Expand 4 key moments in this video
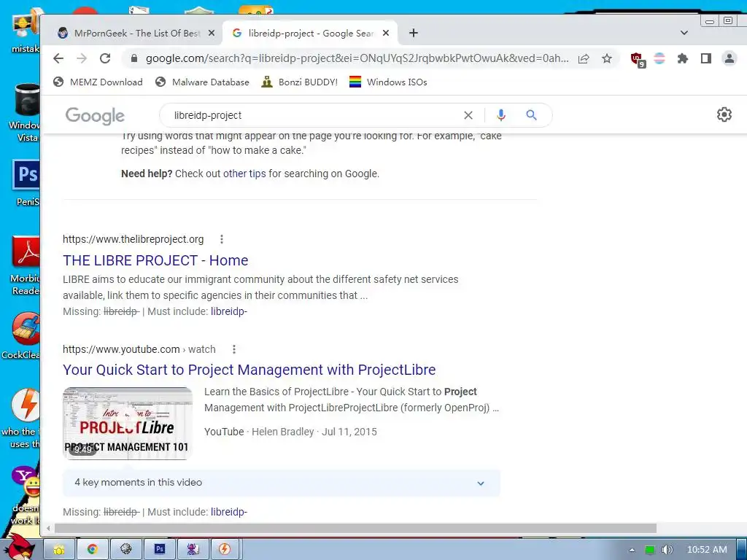Screen dimensions: 747x560 282,483
